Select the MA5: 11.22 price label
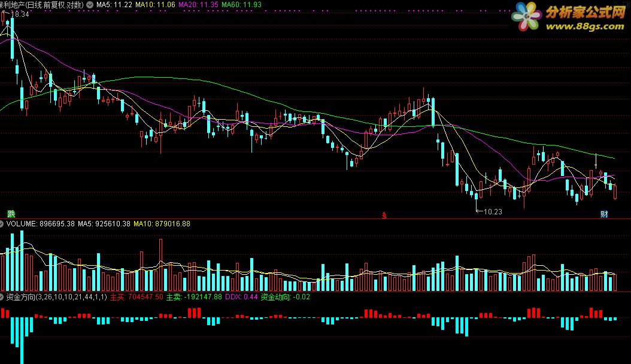The width and height of the screenshot is (631, 364). pos(114,5)
